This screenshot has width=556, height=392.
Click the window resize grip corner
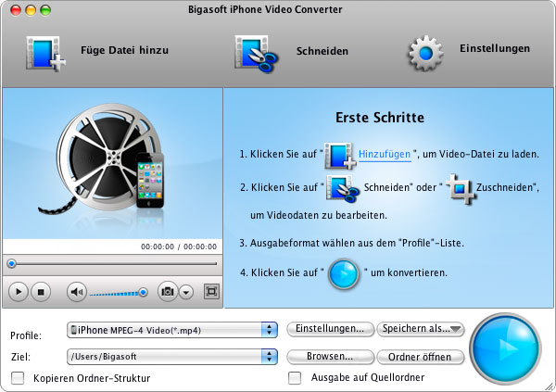[x=550, y=386]
